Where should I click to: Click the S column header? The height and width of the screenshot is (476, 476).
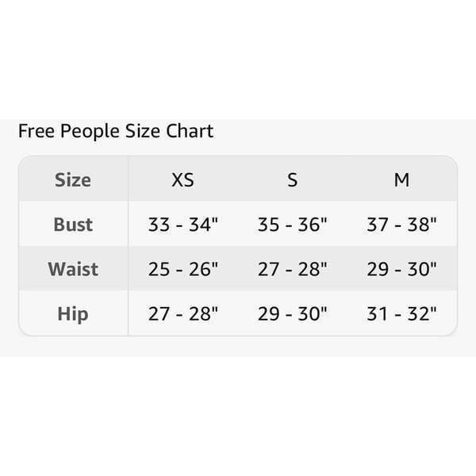point(292,180)
